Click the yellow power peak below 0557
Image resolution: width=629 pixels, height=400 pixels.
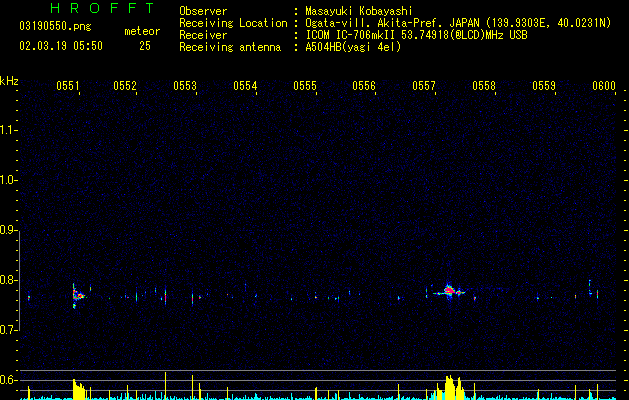[451, 387]
